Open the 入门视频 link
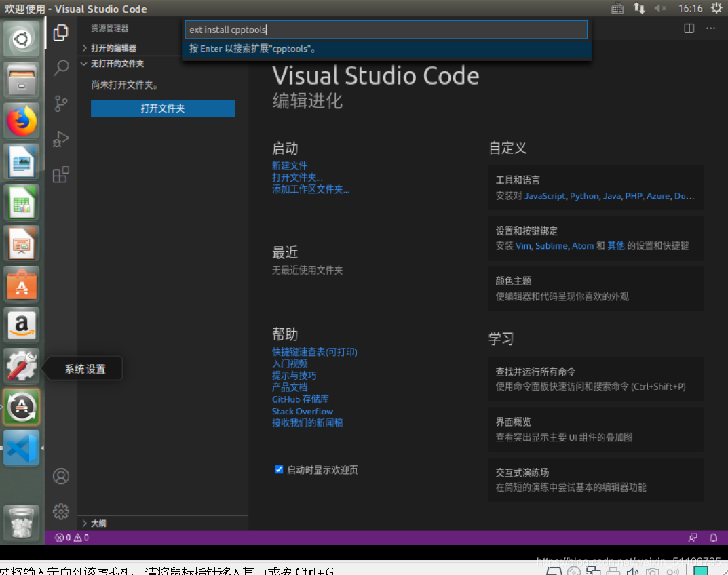 [x=289, y=363]
